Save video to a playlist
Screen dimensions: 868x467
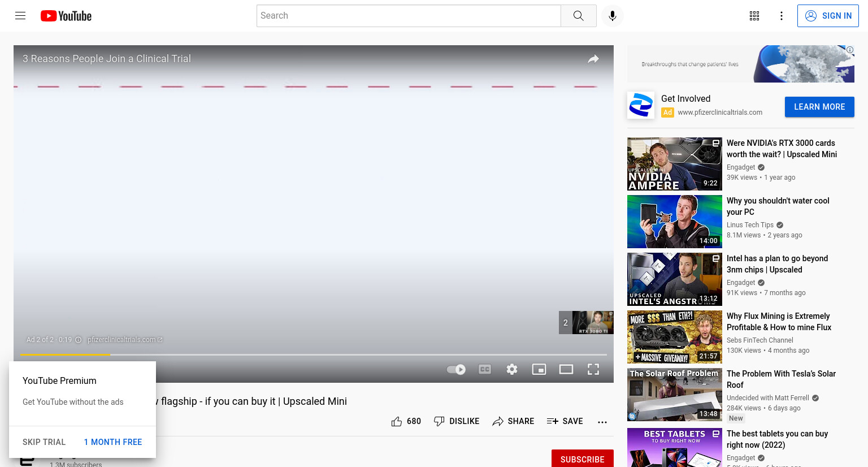point(565,421)
